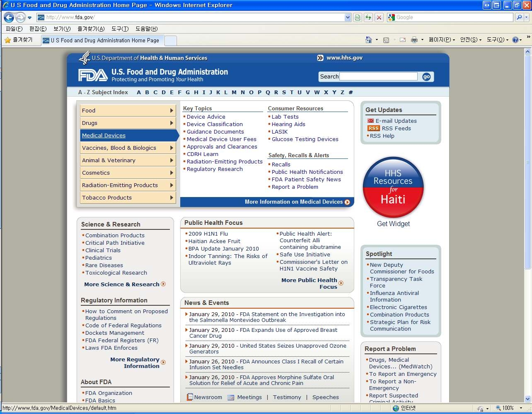Open the Glucose Testing Devices link
This screenshot has height=414, width=532.
[x=305, y=139]
